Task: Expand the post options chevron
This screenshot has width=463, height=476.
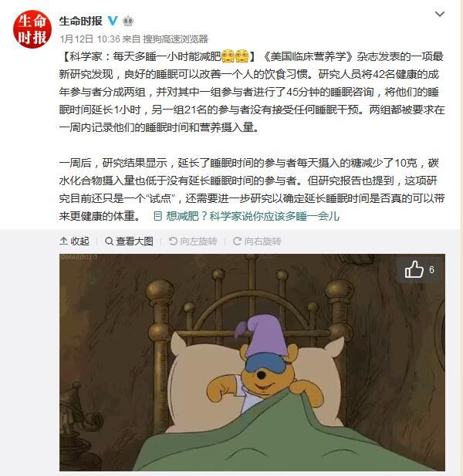Action: pyautogui.click(x=440, y=14)
